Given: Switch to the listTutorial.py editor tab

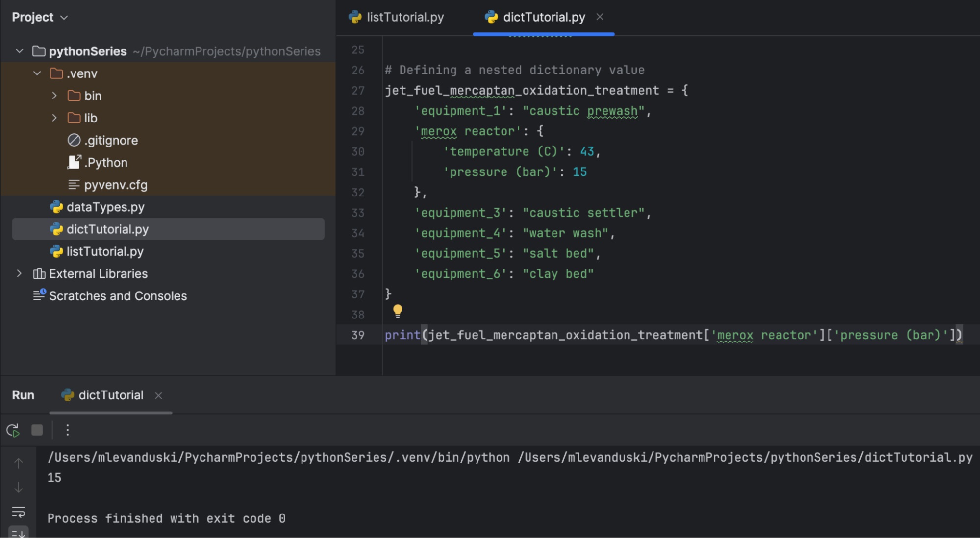Looking at the screenshot, I should coord(396,17).
